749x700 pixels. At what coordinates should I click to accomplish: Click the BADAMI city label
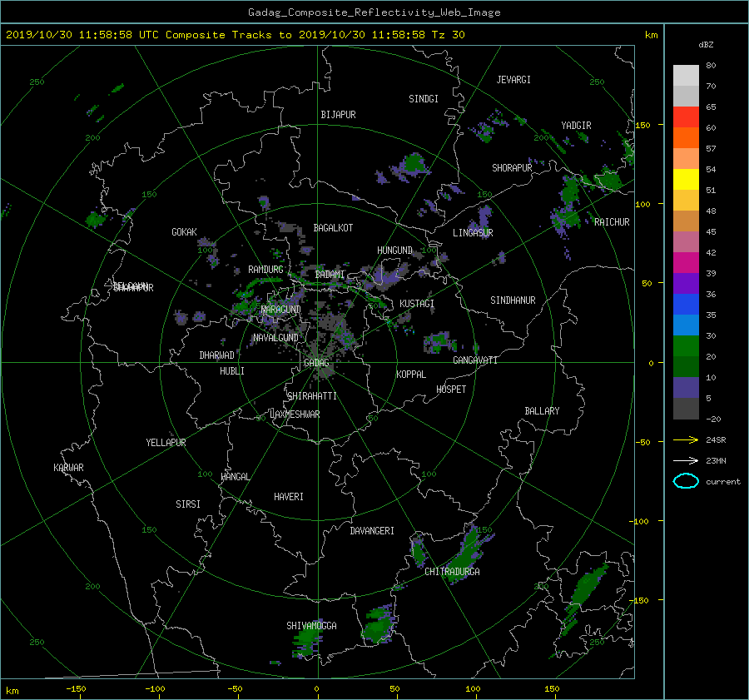[330, 275]
